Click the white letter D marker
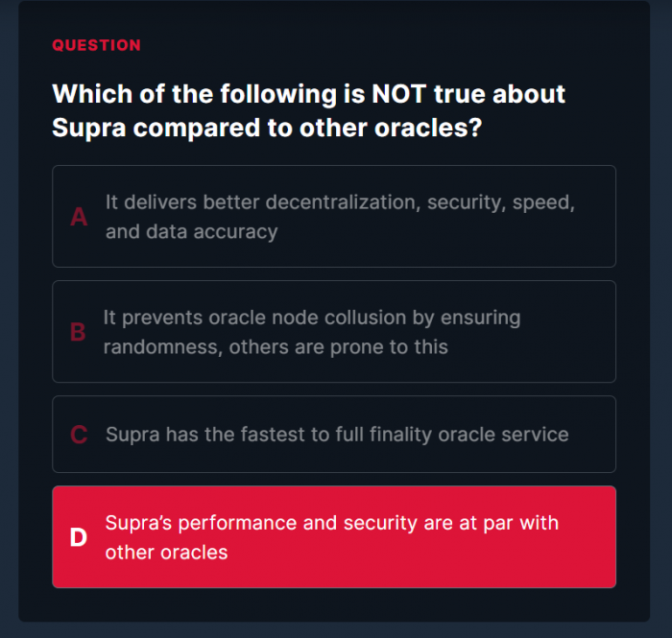This screenshot has width=672, height=638. tap(79, 537)
